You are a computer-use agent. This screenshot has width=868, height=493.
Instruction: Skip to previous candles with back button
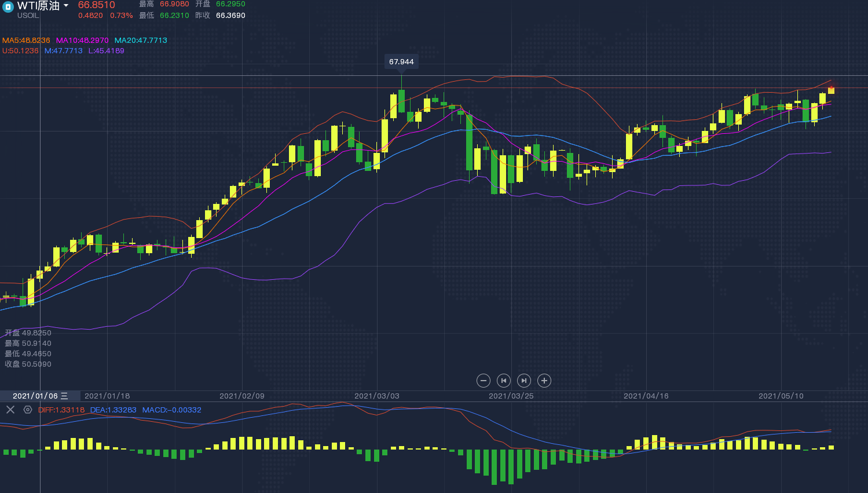[504, 381]
